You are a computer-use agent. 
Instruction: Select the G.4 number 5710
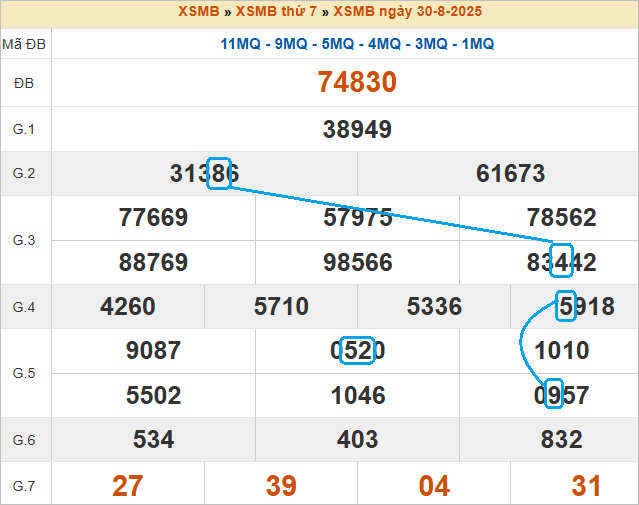[281, 306]
